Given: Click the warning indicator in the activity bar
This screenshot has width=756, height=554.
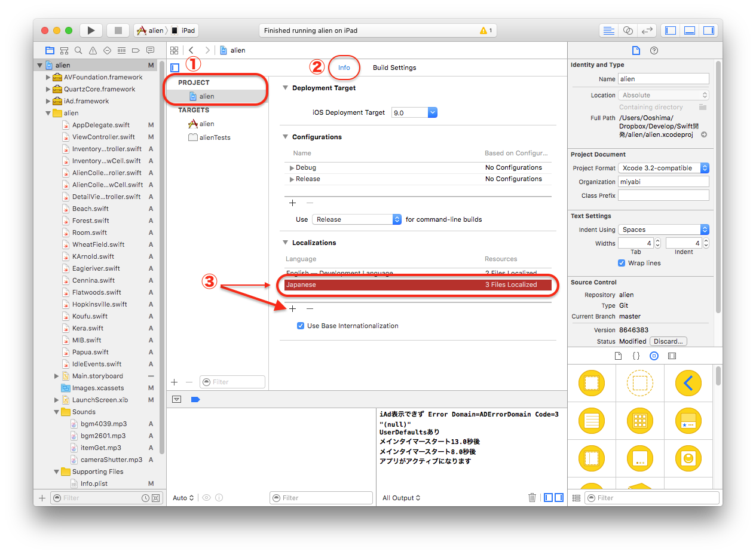Looking at the screenshot, I should click(x=486, y=30).
